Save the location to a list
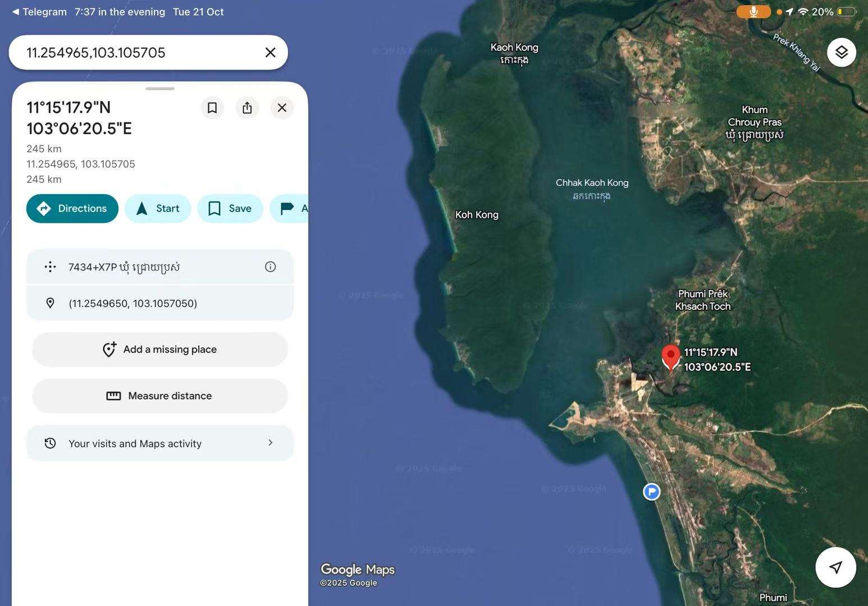Screen dimensions: 868x606 (230, 209)
